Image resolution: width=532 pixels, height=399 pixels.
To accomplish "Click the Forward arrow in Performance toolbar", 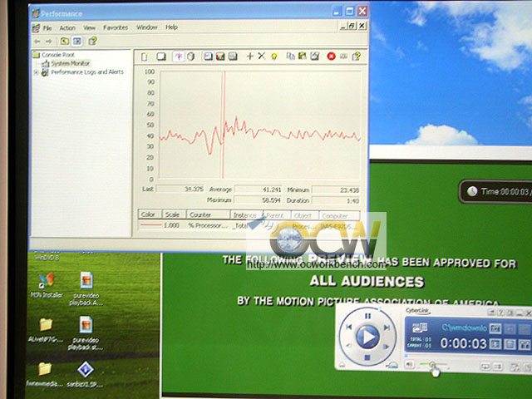I will coord(49,42).
